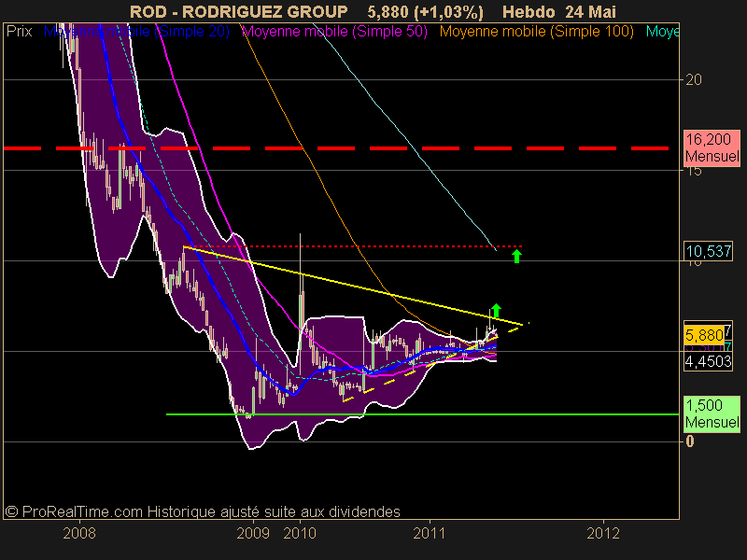Click the red '16,200 Mensuel' resistance label
The image size is (747, 560).
712,148
